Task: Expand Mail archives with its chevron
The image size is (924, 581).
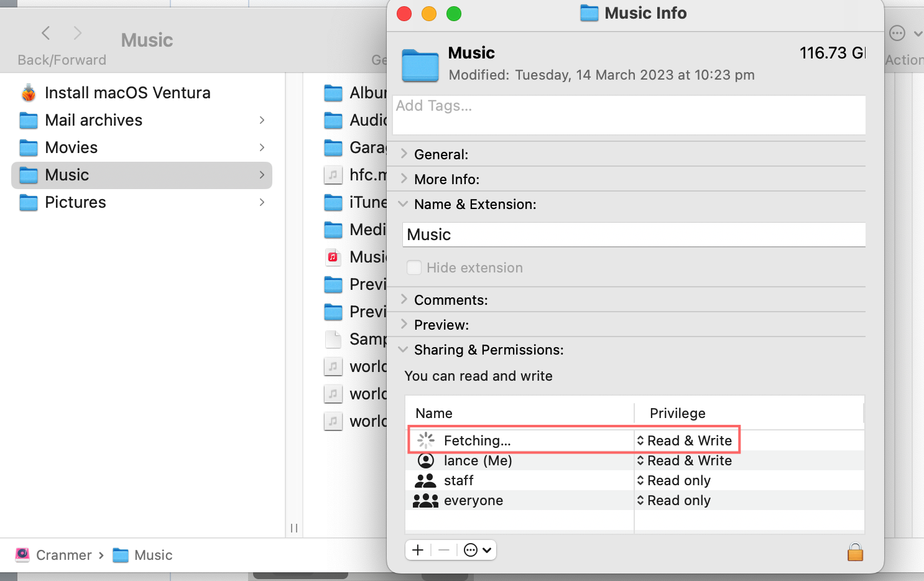Action: 262,120
